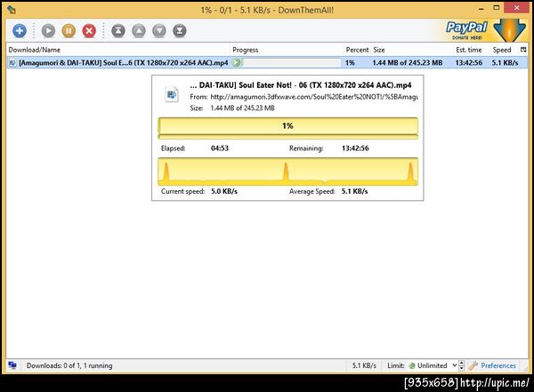The image size is (534, 392).
Task: Move the download up one position
Action: pos(139,31)
